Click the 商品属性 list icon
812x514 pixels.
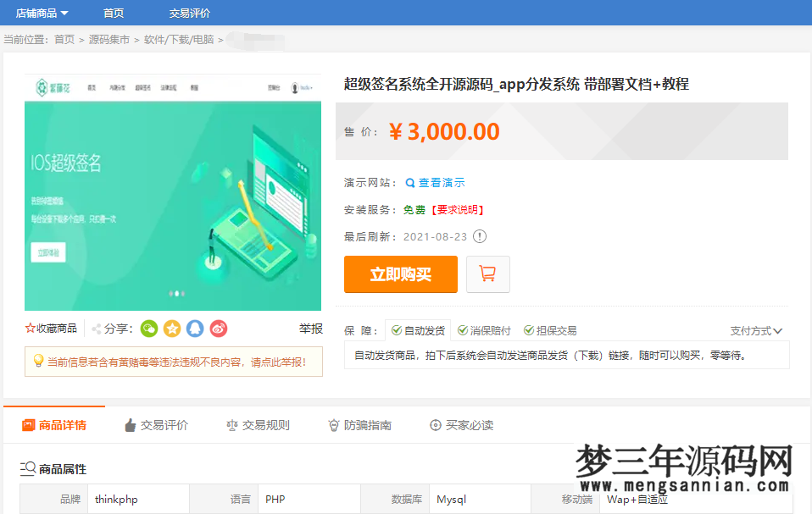coord(25,468)
